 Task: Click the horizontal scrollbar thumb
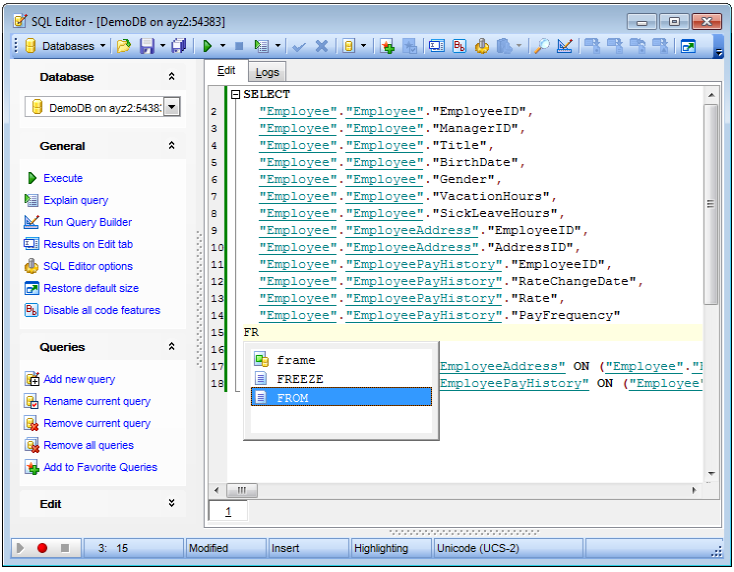click(x=242, y=490)
